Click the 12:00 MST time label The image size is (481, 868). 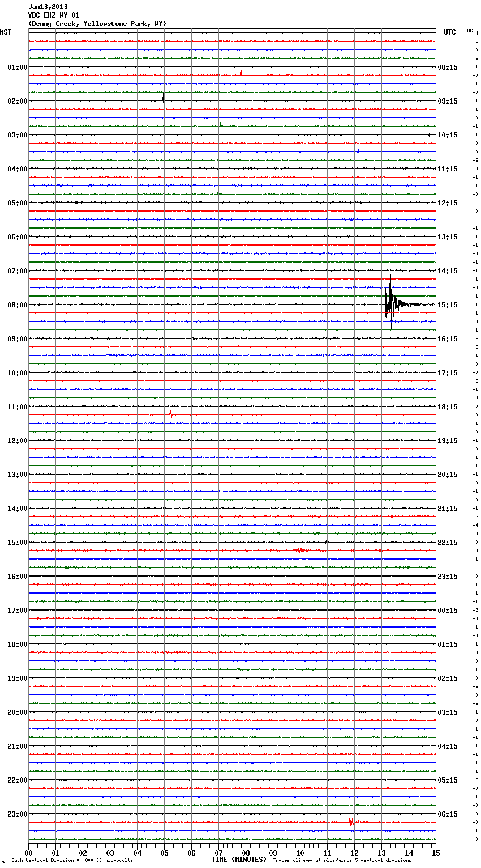tap(18, 441)
